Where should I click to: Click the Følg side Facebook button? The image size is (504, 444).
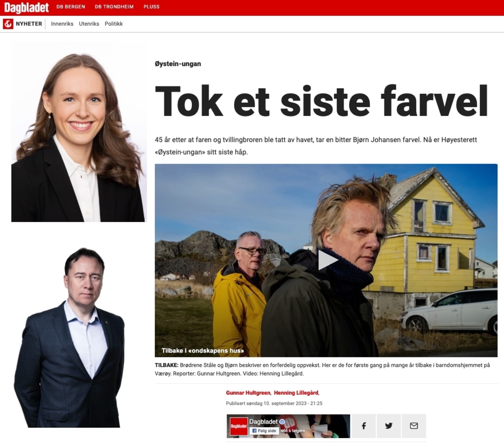tap(264, 431)
